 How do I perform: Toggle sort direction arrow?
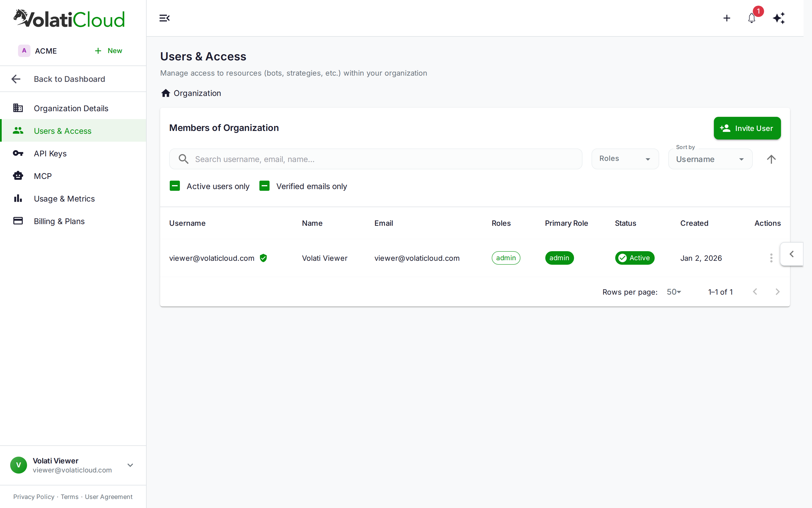[x=771, y=159]
